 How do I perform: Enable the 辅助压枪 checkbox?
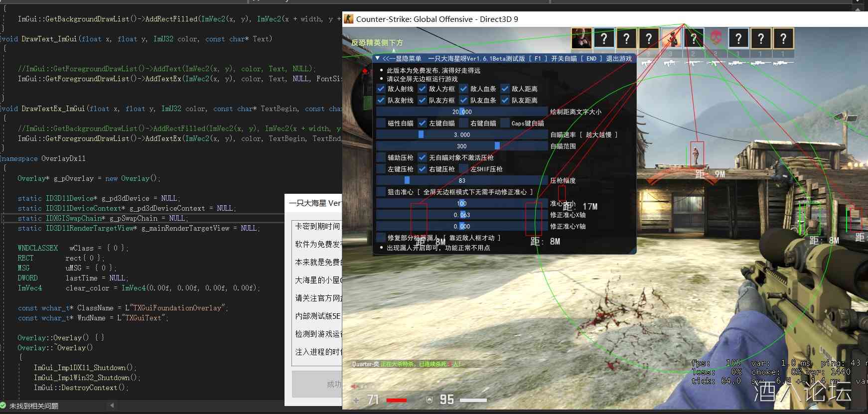[381, 157]
